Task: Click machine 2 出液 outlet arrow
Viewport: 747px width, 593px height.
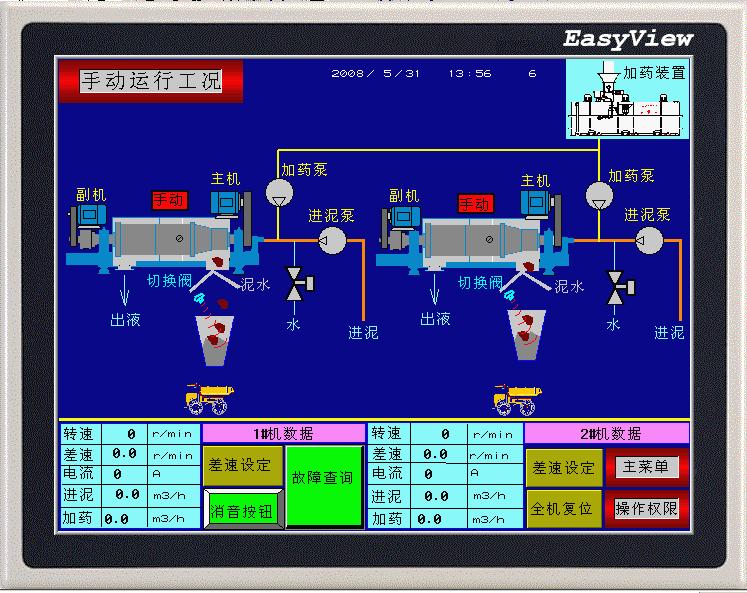Action: [434, 290]
